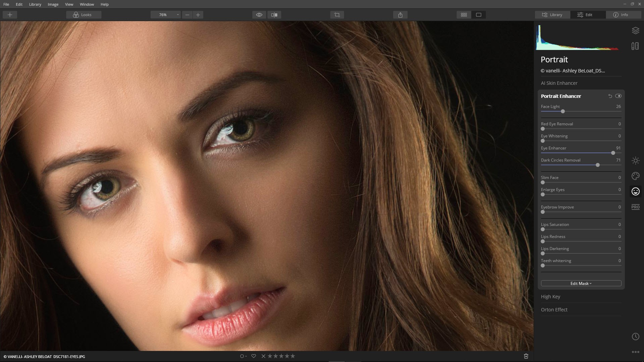Click the Info button
The height and width of the screenshot is (362, 644).
(x=621, y=15)
